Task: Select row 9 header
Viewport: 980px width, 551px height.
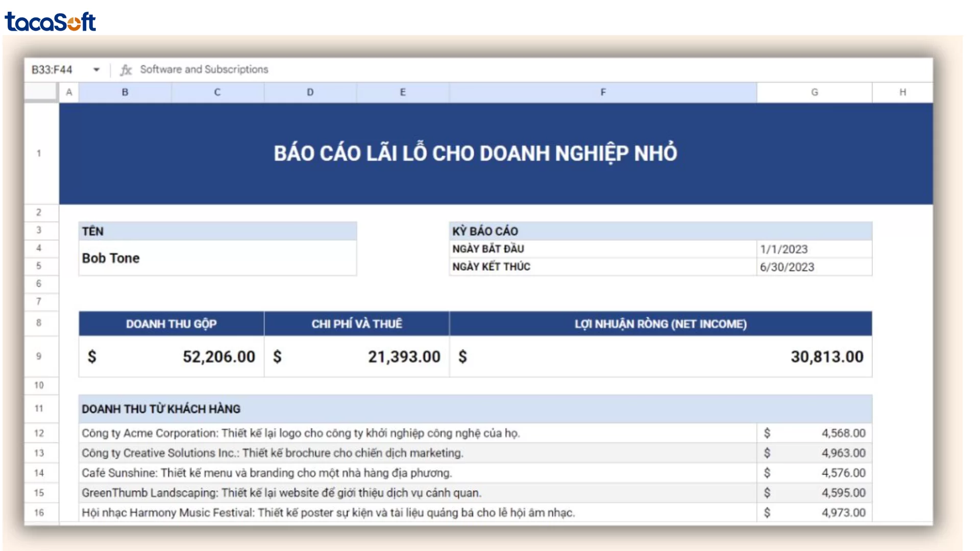Action: 39,356
